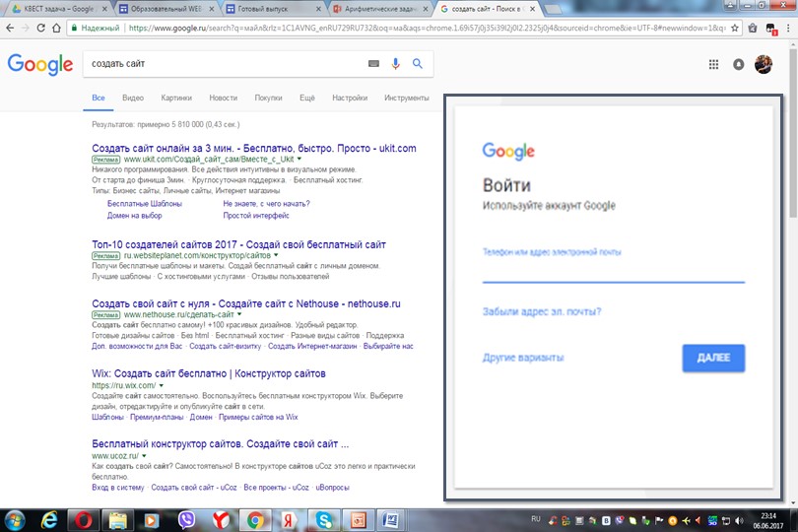798x532 pixels.
Task: Click the ДАЛЕЕ button in sign-in
Action: pos(713,358)
